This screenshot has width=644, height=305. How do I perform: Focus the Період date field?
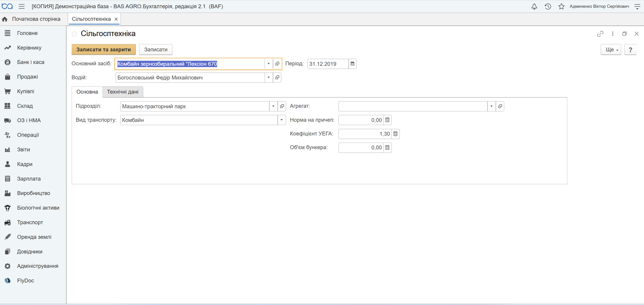(328, 64)
